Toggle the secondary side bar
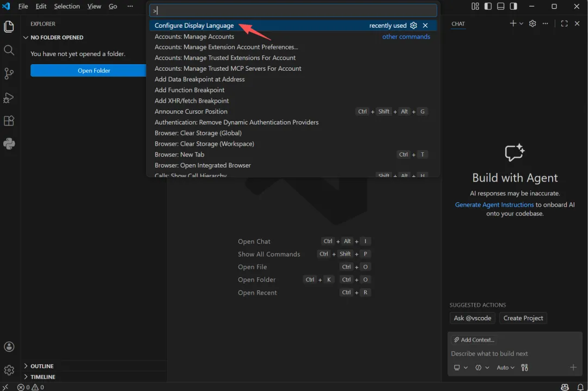This screenshot has height=391, width=588. coord(513,6)
